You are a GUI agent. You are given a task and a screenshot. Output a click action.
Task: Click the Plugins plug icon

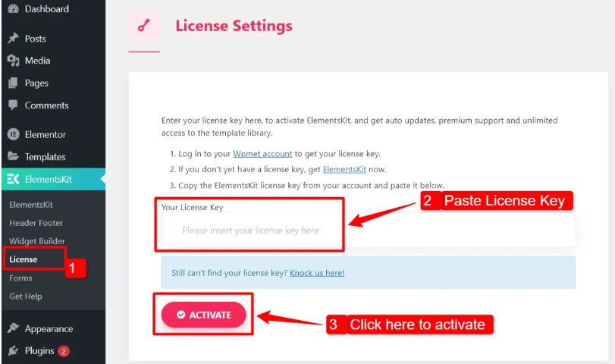13,351
